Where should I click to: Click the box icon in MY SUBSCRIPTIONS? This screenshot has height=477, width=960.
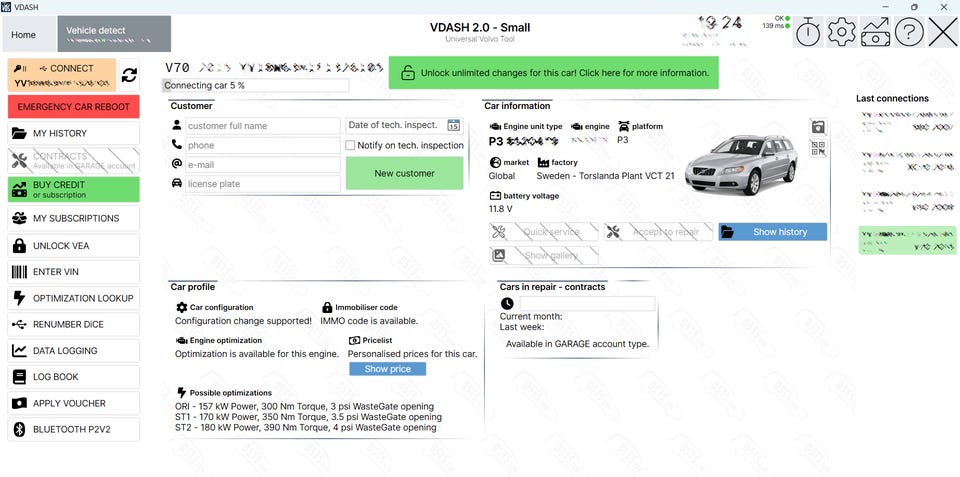pyautogui.click(x=20, y=218)
